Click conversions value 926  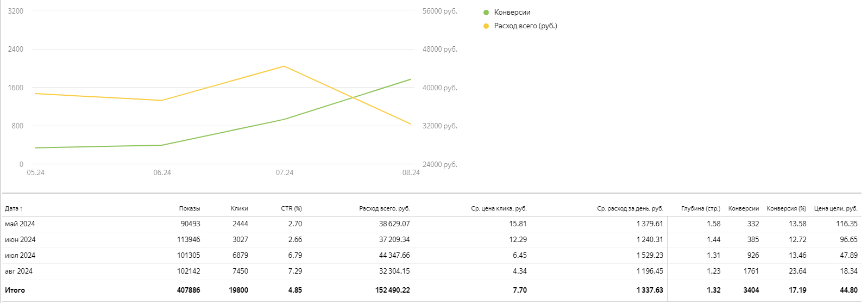tap(753, 255)
